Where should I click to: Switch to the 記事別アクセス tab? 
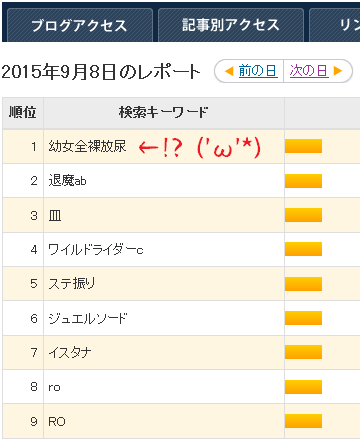pos(231,25)
